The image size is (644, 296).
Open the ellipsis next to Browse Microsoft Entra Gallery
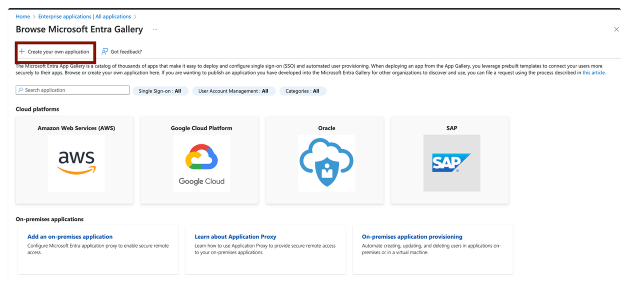point(155,29)
